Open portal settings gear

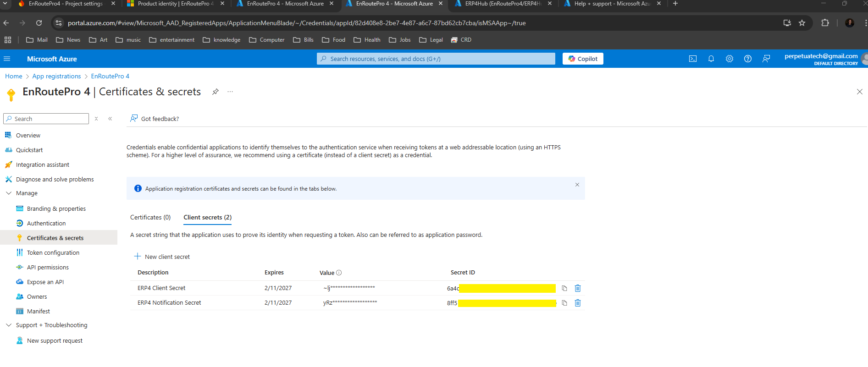(x=730, y=59)
